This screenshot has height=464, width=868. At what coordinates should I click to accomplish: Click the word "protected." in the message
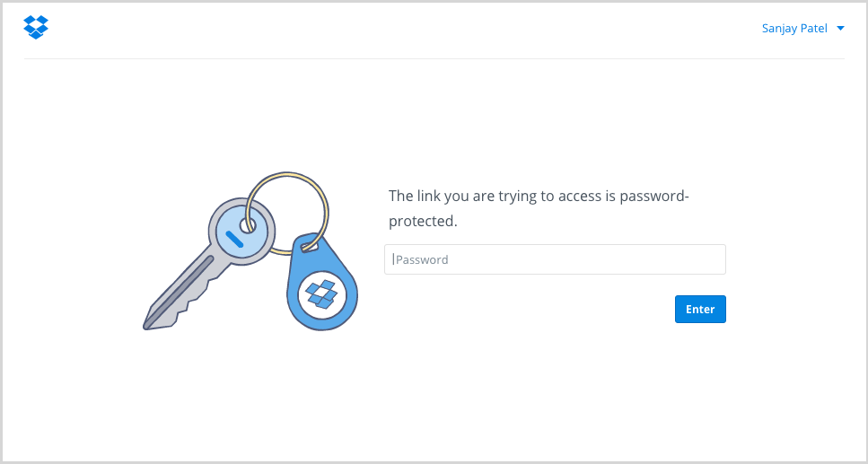coord(423,221)
